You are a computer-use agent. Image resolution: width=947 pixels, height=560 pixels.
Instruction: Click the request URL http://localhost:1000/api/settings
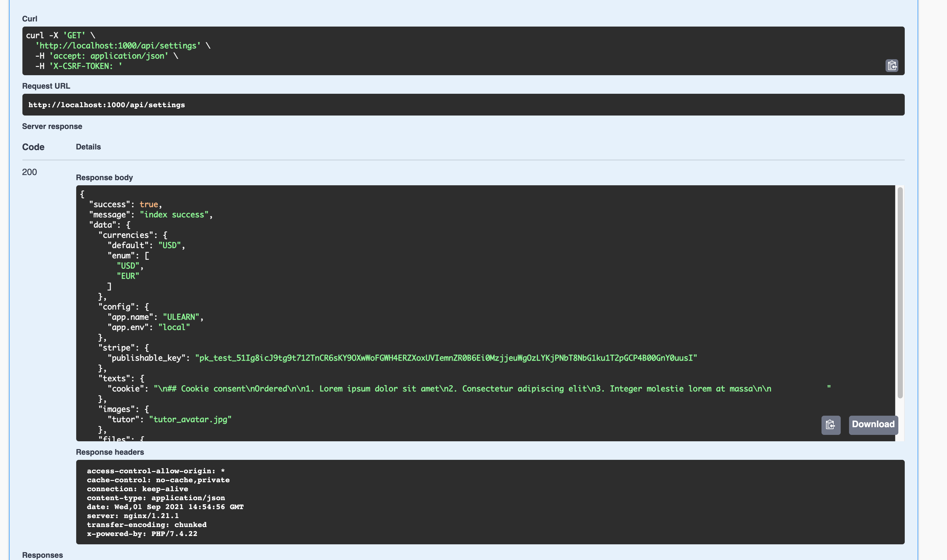107,105
